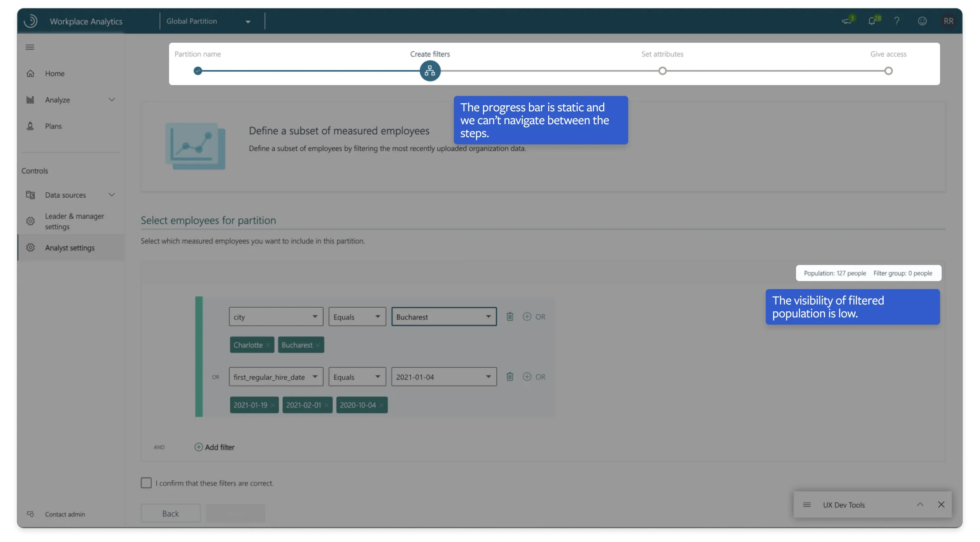Viewport: 980px width, 542px height.
Task: Click the megaphone announcements icon
Action: [846, 21]
